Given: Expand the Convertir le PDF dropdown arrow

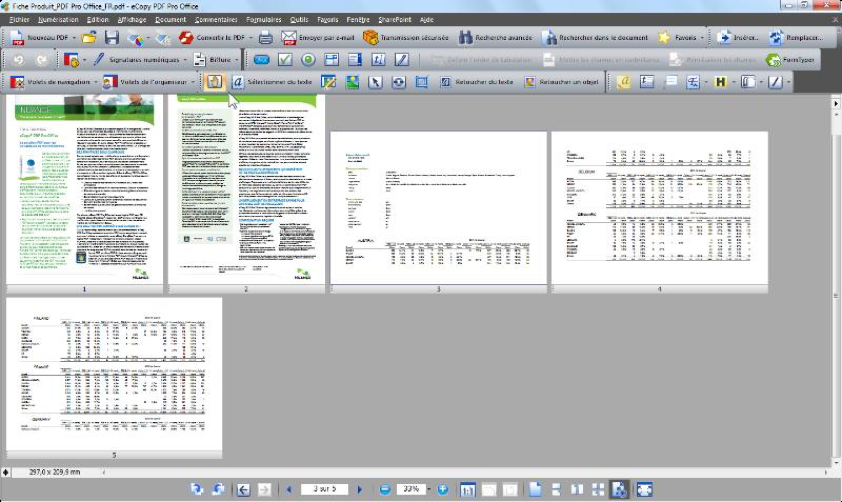Looking at the screenshot, I should pyautogui.click(x=250, y=38).
